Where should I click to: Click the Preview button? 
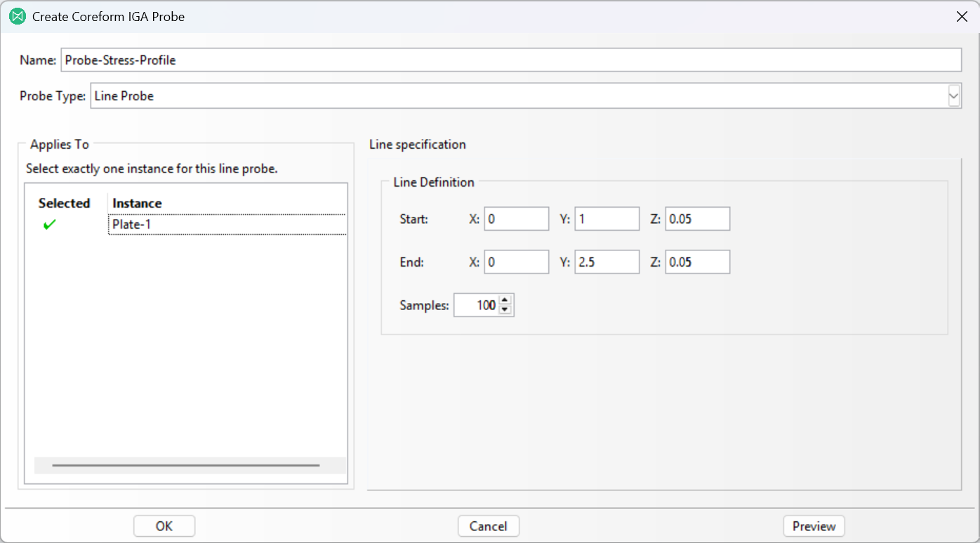(x=814, y=526)
